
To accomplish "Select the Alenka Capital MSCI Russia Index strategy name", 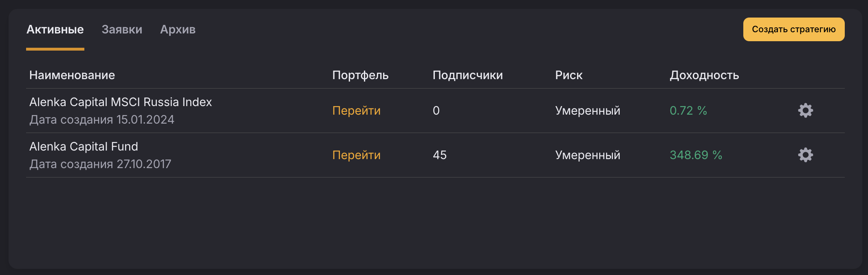I will pos(121,102).
